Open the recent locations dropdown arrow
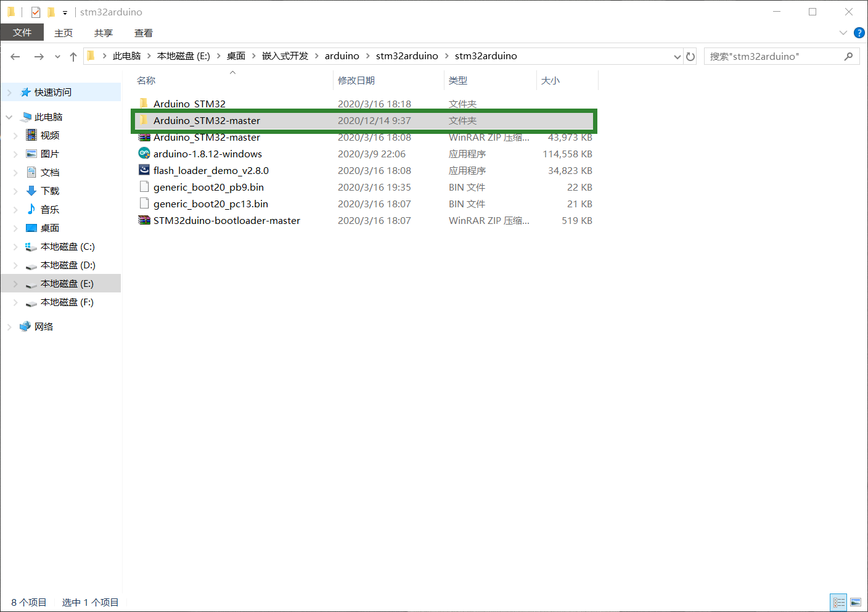This screenshot has width=868, height=612. pyautogui.click(x=57, y=57)
